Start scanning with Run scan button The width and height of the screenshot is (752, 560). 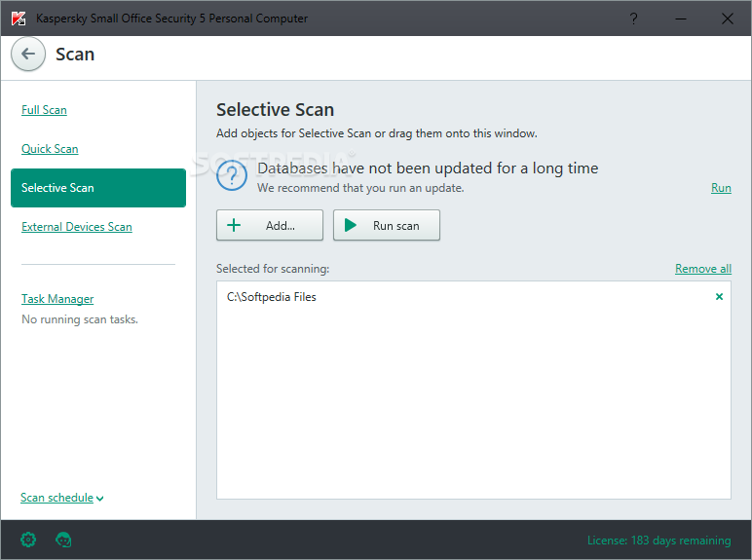(387, 225)
